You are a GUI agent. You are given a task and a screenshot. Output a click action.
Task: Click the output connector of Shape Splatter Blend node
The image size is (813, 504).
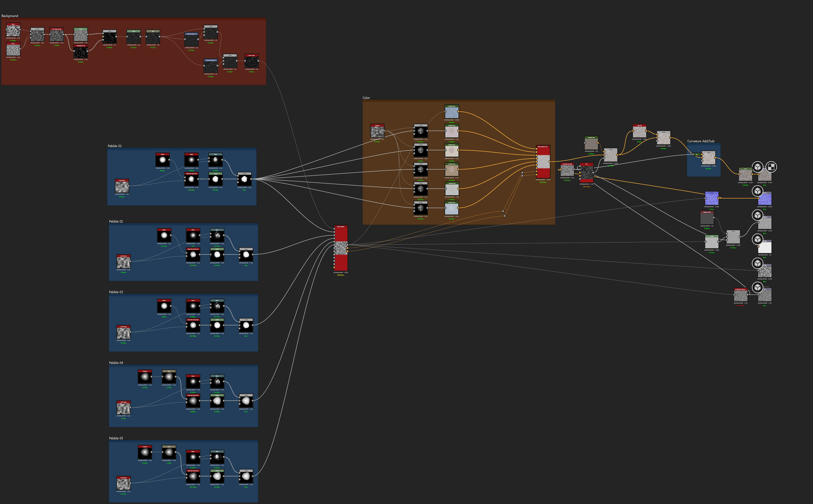tap(550, 162)
